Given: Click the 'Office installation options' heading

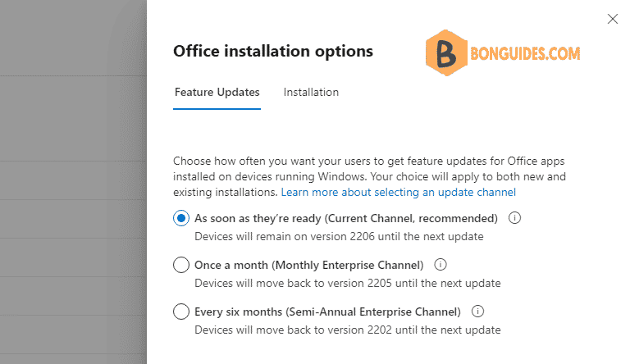Looking at the screenshot, I should 273,52.
